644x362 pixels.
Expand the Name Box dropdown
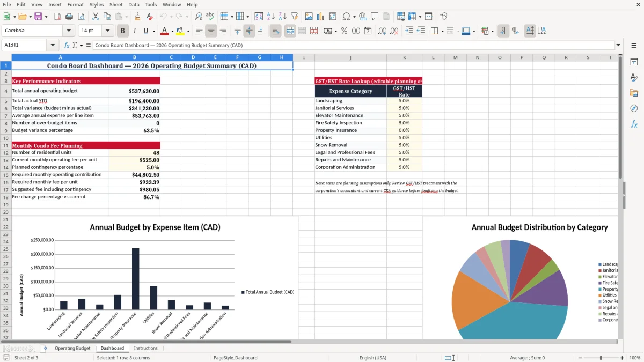pos(53,46)
